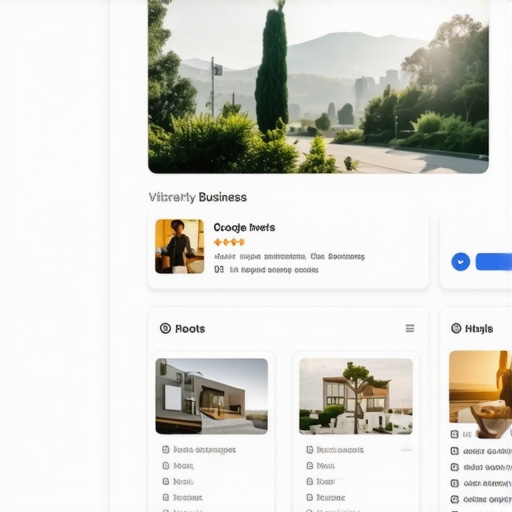The width and height of the screenshot is (512, 512).
Task: Click the blue rectangular button beside chevron
Action: pyautogui.click(x=494, y=262)
